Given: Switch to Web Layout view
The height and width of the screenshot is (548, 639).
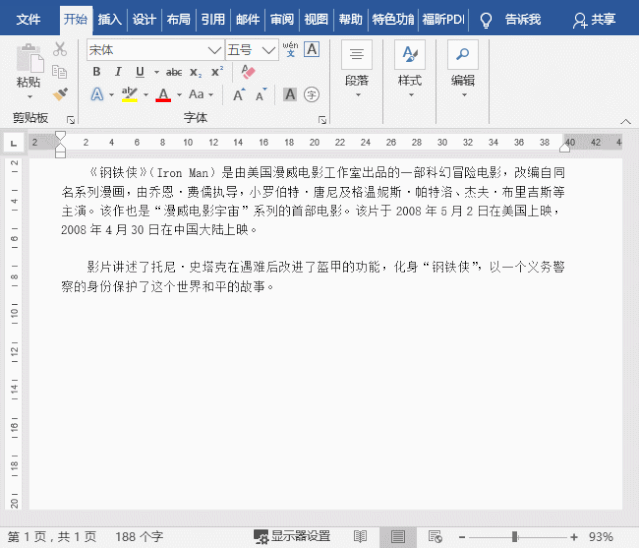Looking at the screenshot, I should (435, 537).
